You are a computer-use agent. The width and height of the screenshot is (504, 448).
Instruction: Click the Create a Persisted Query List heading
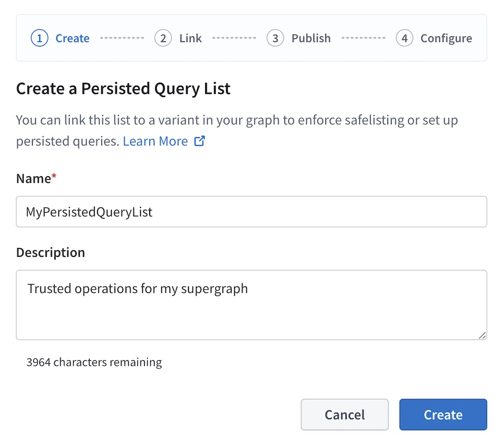coord(123,88)
